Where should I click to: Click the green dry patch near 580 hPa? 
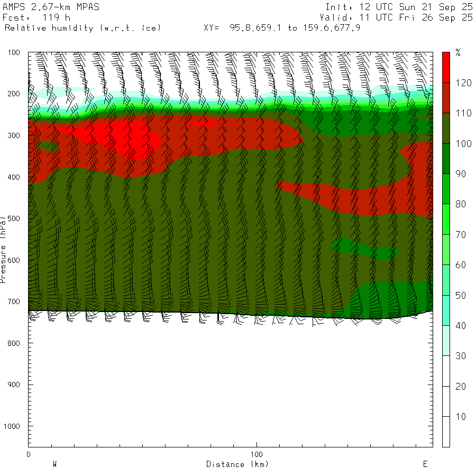(x=366, y=250)
